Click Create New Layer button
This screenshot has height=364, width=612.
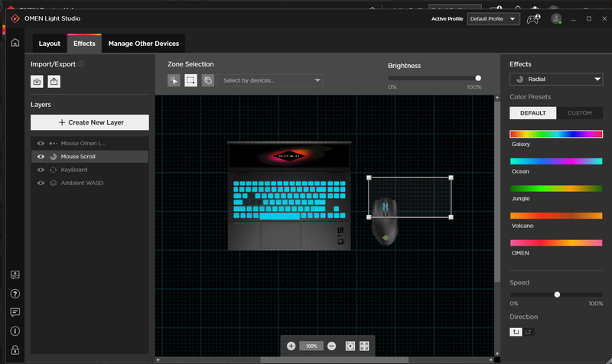pyautogui.click(x=90, y=122)
